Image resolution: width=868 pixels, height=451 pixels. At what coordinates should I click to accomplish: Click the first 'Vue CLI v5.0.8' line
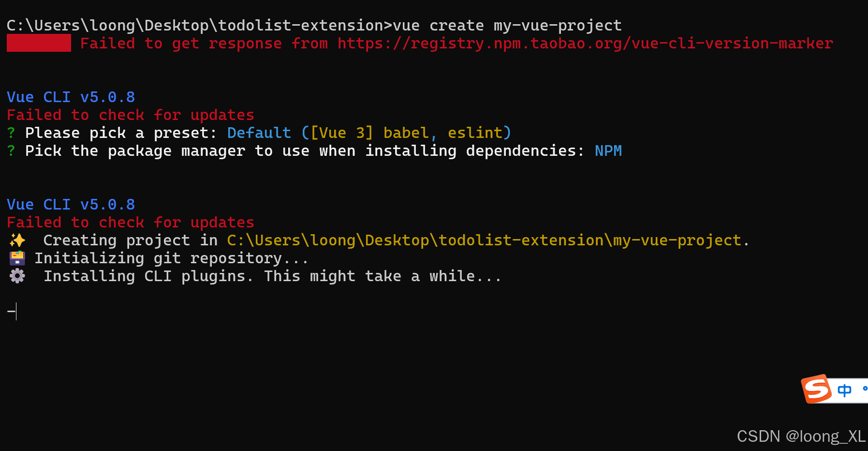(x=71, y=97)
